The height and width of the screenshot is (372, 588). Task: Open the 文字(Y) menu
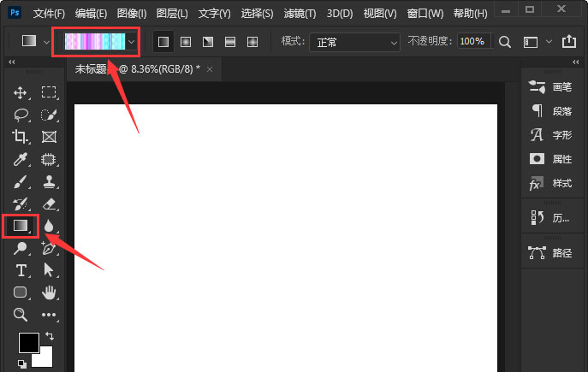pos(215,14)
